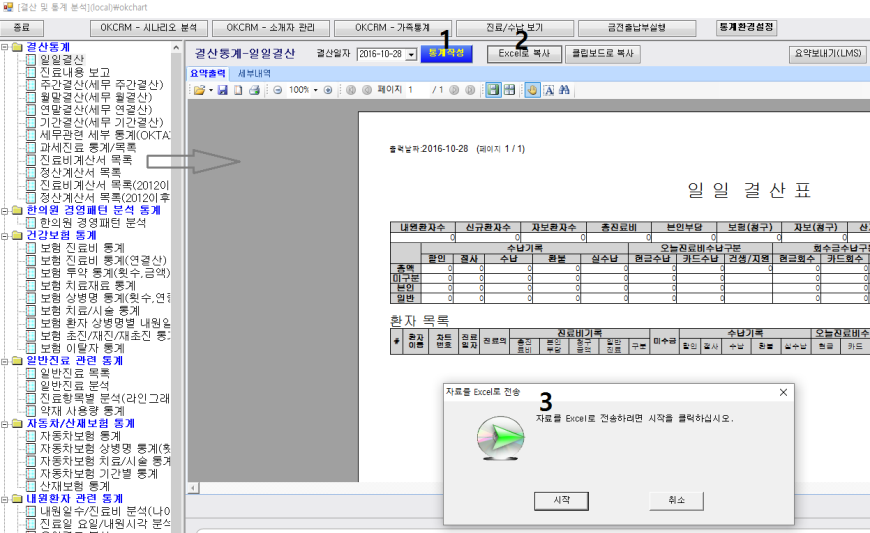Select 주간결산(세무 주간결산) tree item
Image resolution: width=870 pixels, height=533 pixels.
click(x=102, y=84)
